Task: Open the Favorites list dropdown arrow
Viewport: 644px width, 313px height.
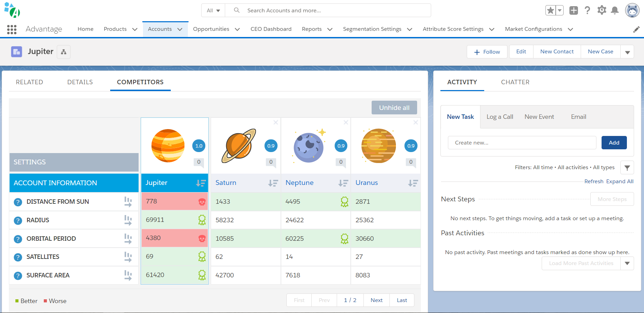Action: coord(559,10)
